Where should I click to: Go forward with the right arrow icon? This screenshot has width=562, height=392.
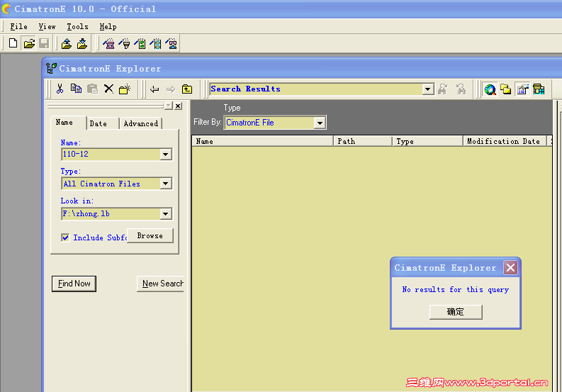click(171, 89)
